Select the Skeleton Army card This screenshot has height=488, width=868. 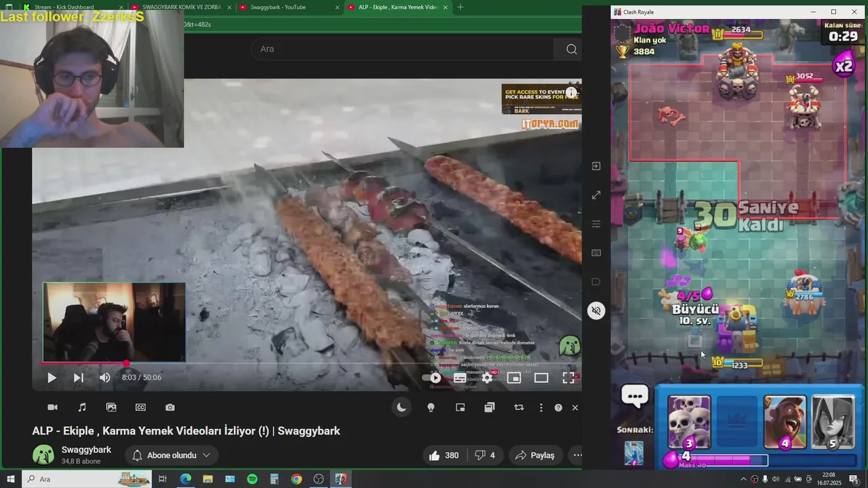click(690, 423)
